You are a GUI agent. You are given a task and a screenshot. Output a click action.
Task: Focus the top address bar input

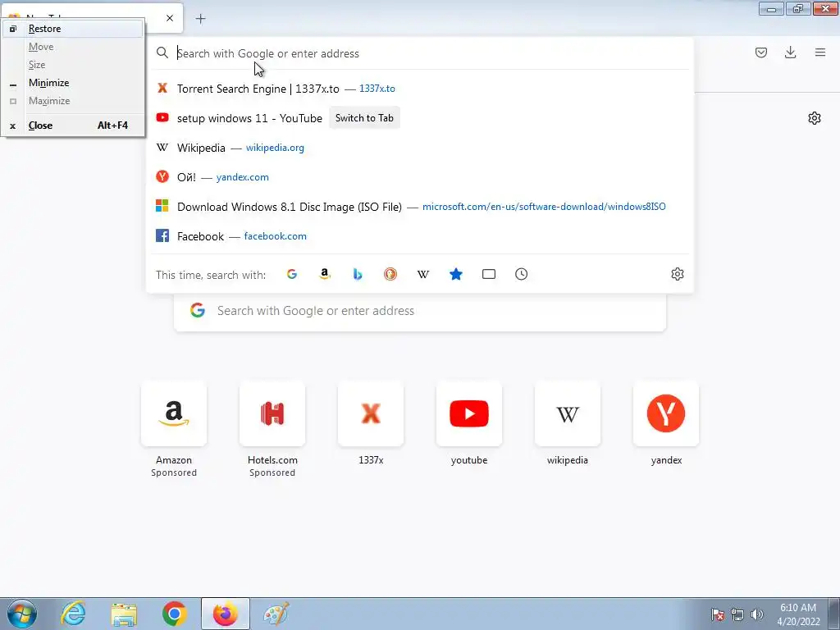[x=419, y=53]
